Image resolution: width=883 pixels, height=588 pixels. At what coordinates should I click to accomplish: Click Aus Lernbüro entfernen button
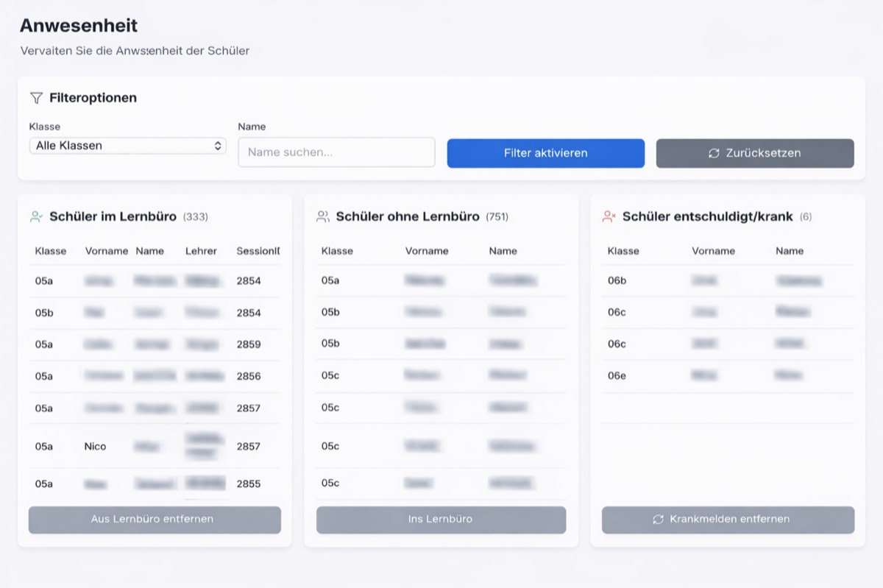coord(155,520)
